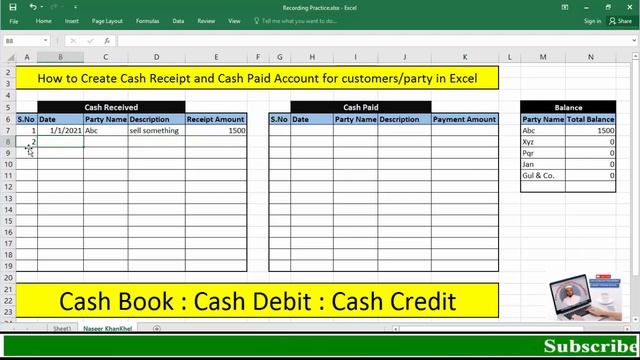Select S.No cell containing 2
640x360 pixels.
pos(27,142)
